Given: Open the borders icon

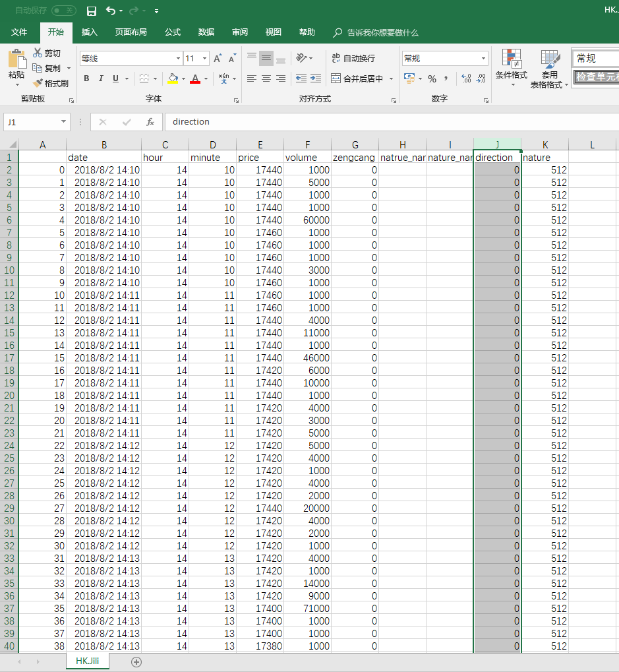Looking at the screenshot, I should coord(144,78).
